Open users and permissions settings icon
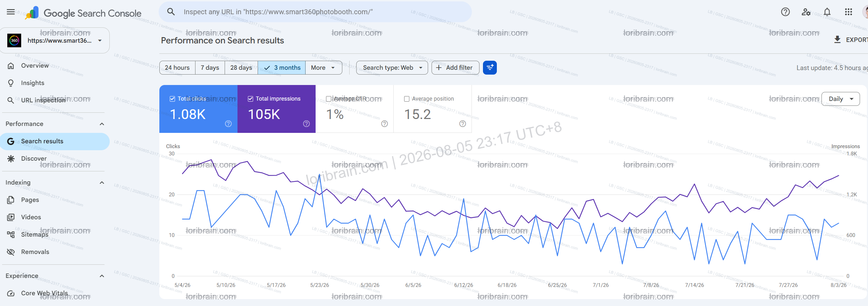This screenshot has height=306, width=868. (806, 12)
